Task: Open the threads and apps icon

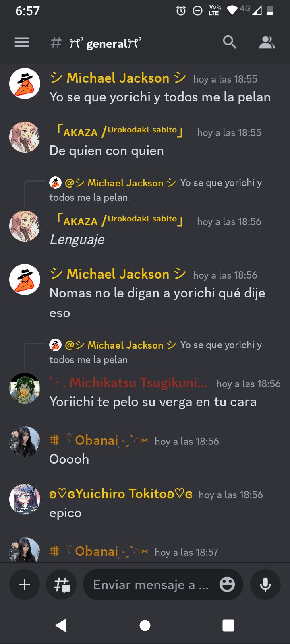Action: [x=62, y=584]
